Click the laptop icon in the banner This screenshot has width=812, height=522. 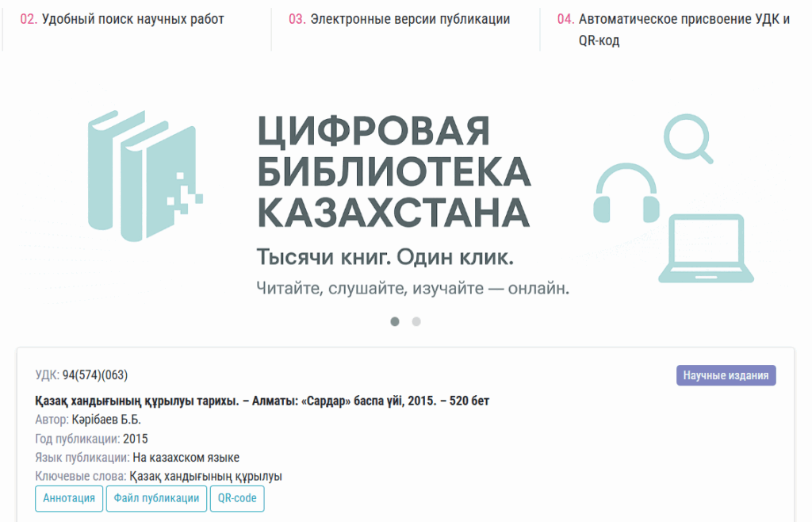pos(706,249)
